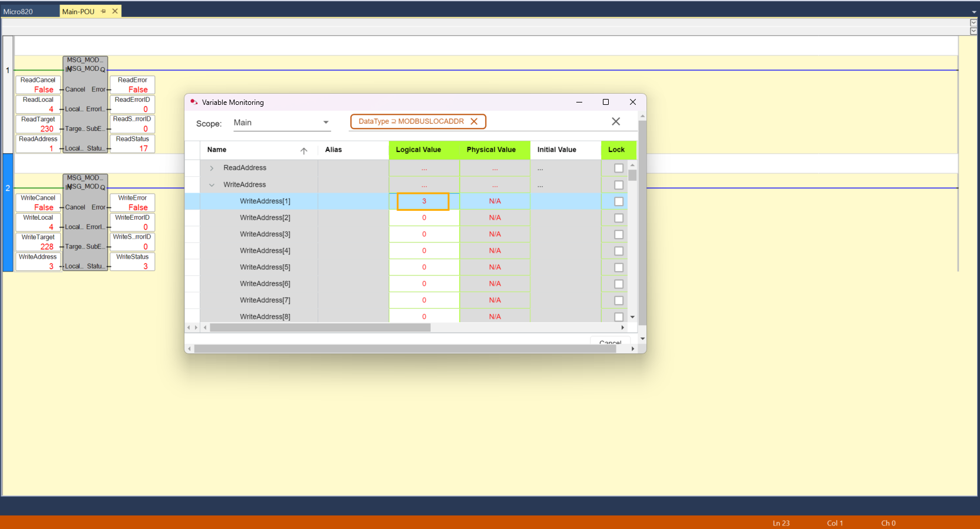Check the Lock box for WriteAddress[4]
Viewport: 980px width, 529px height.
pos(618,251)
